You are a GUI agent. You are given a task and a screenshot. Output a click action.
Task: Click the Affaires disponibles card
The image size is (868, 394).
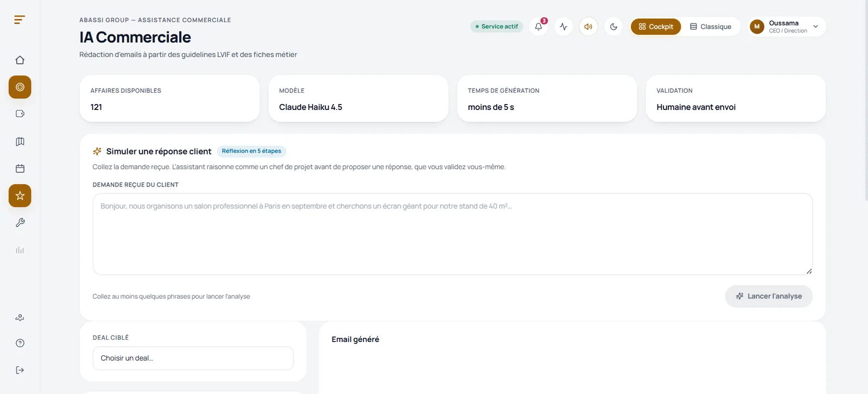[x=169, y=99]
